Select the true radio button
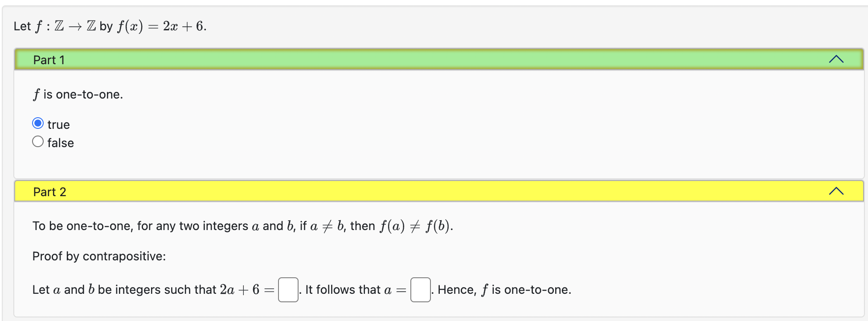868x321 pixels. pyautogui.click(x=38, y=123)
